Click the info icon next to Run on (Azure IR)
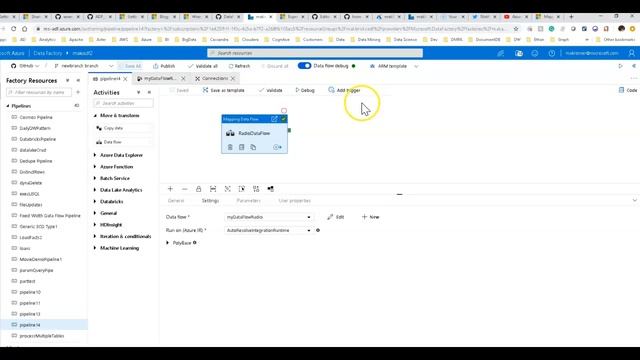Viewport: 640px width, 360px height. tap(318, 230)
